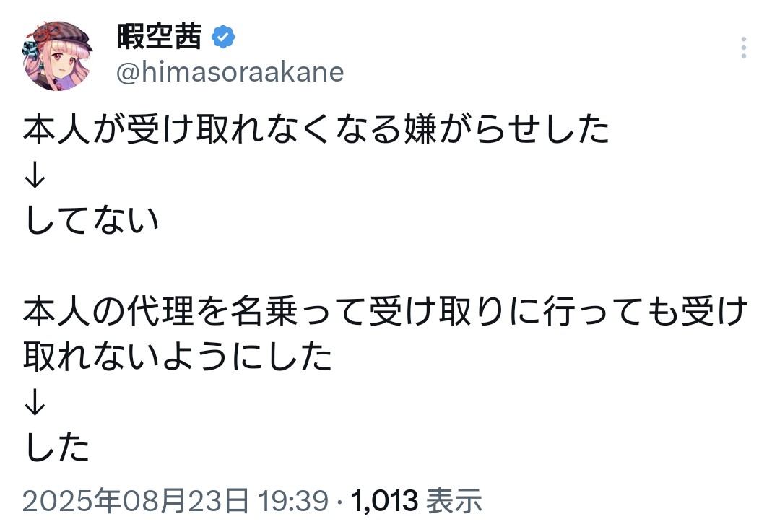Click the first downward arrow symbol
780x532 pixels.
click(x=35, y=175)
